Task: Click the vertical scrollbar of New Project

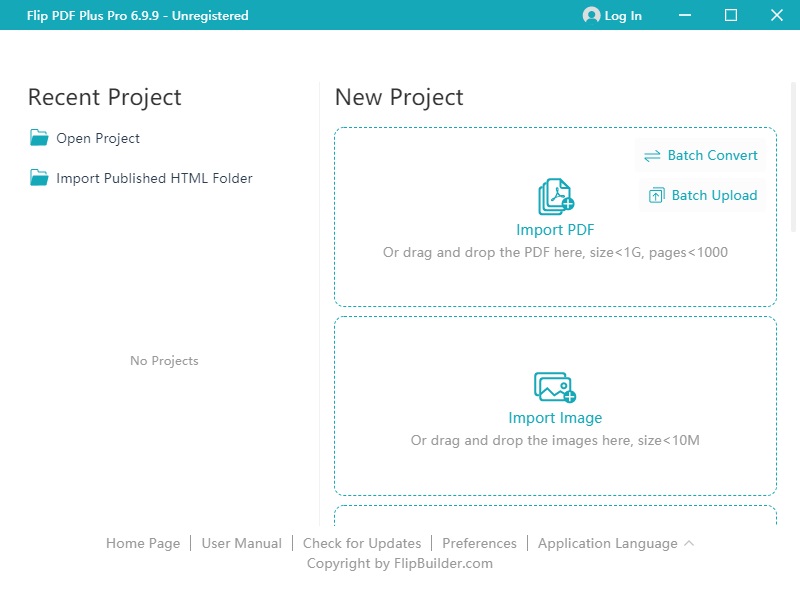Action: (793, 157)
